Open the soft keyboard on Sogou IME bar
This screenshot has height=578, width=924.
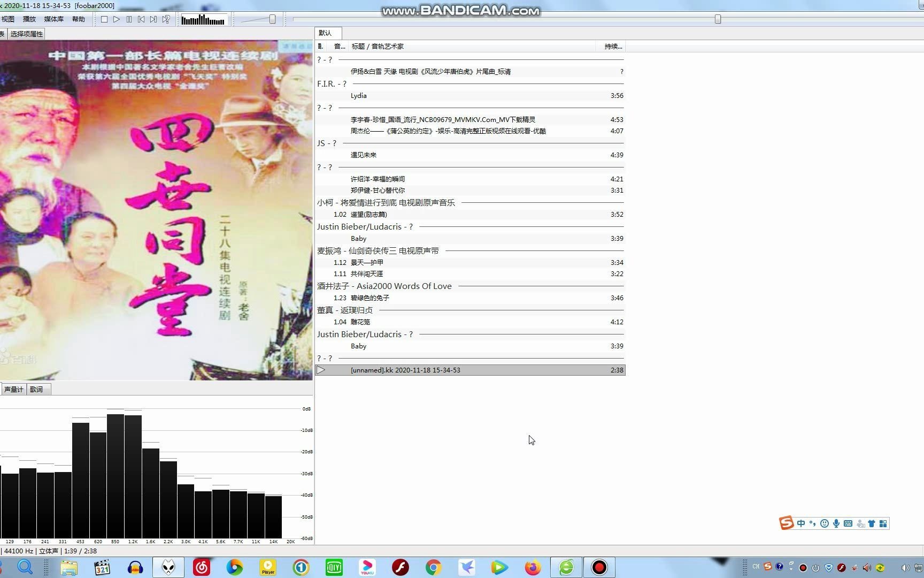[x=848, y=523]
